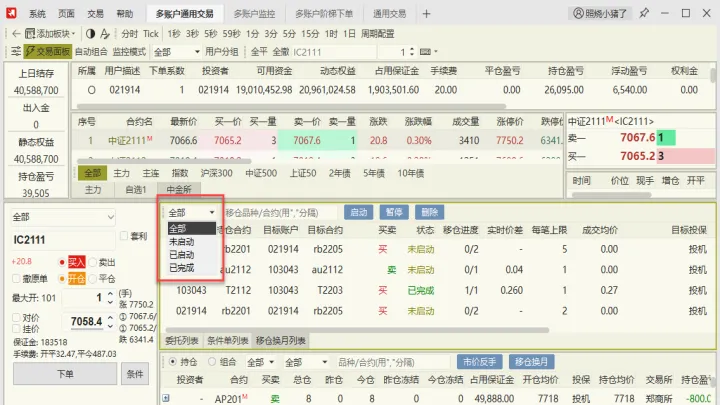Select the 沪深300 category filter
This screenshot has width=720, height=405.
pos(216,173)
